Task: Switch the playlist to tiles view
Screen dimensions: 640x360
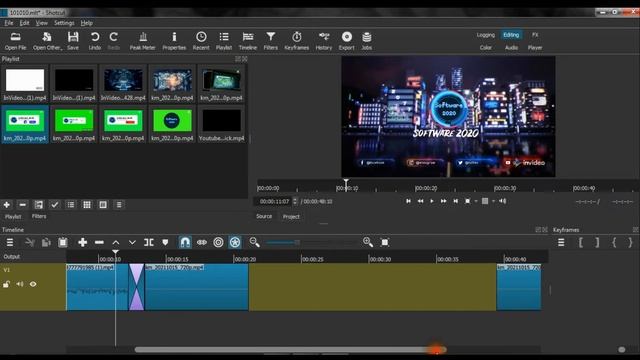Action: (x=87, y=204)
